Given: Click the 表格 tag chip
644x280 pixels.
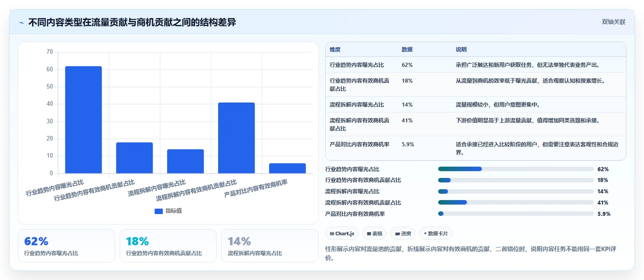Looking at the screenshot, I should click(x=374, y=233).
